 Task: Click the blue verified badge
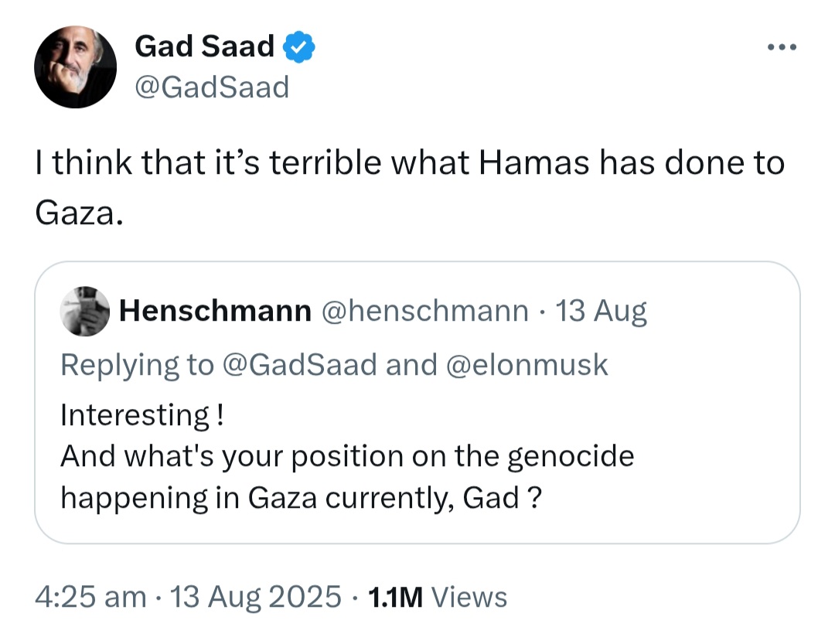click(298, 47)
